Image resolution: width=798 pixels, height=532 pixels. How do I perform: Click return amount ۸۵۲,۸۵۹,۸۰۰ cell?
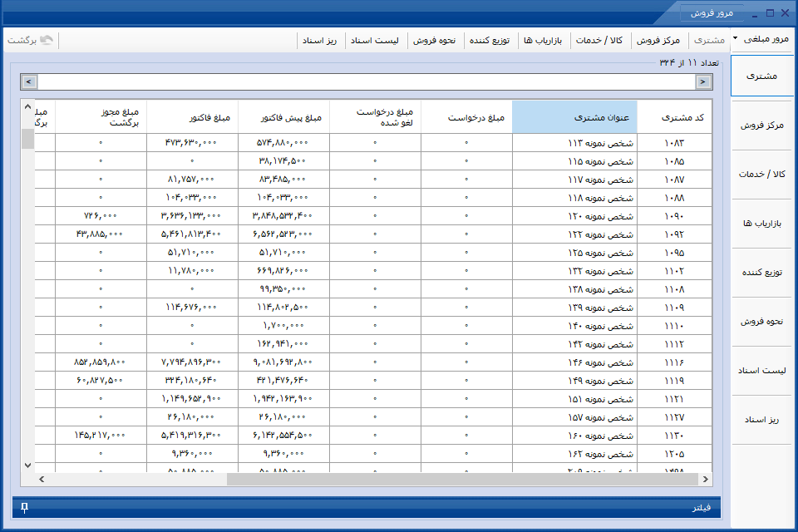pos(100,362)
